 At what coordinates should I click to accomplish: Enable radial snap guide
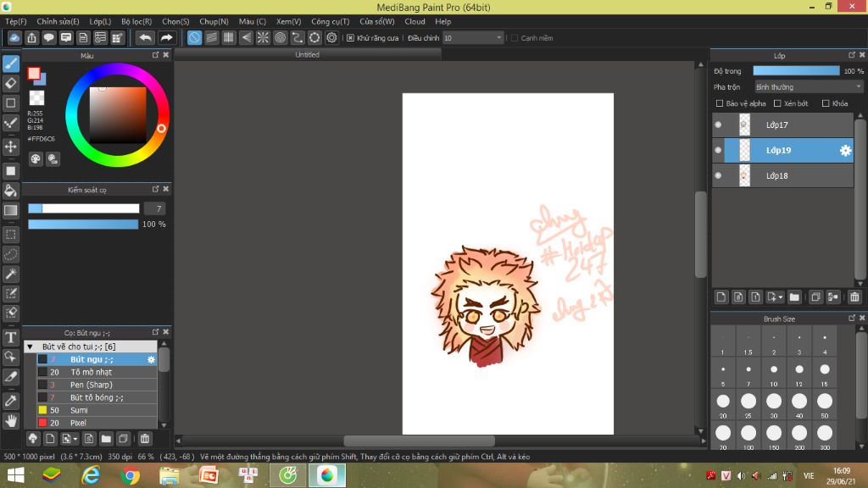[263, 37]
